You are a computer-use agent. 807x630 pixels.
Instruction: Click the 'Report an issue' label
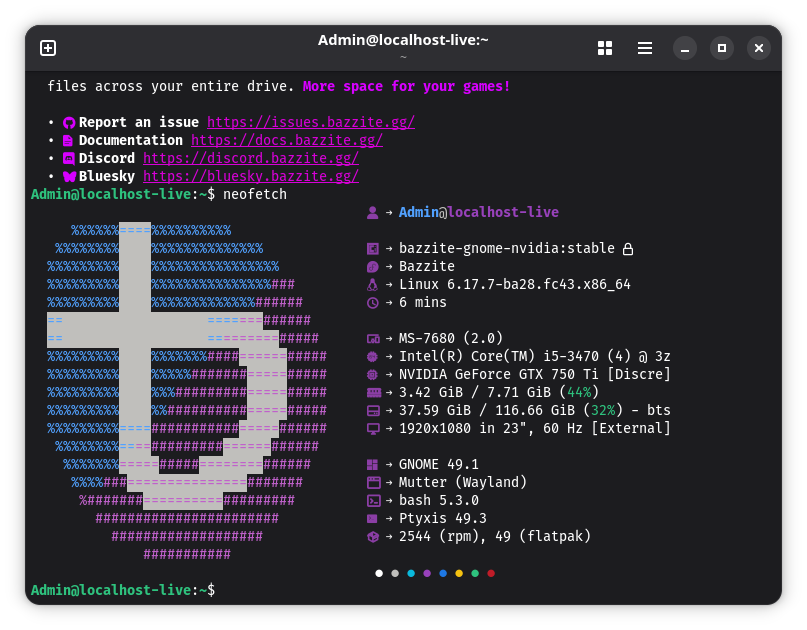coord(138,122)
